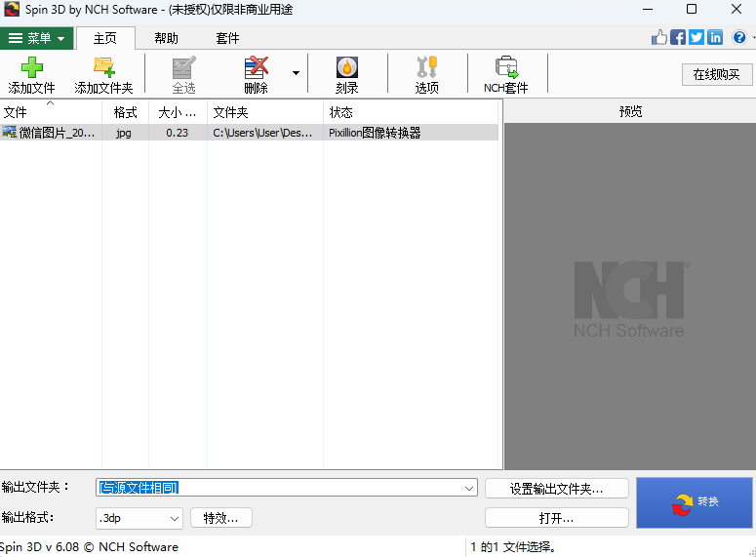Maximize the Spin 3D window
The width and height of the screenshot is (756, 557).
point(692,9)
